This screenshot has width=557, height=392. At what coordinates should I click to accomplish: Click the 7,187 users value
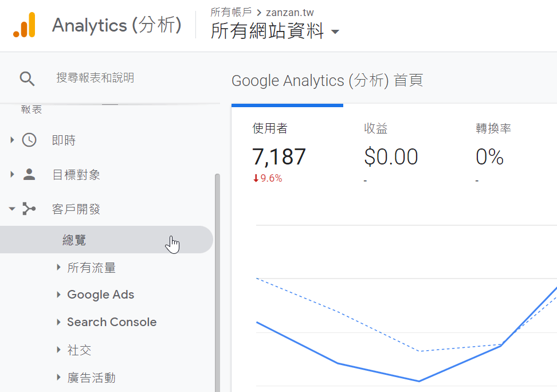(279, 156)
